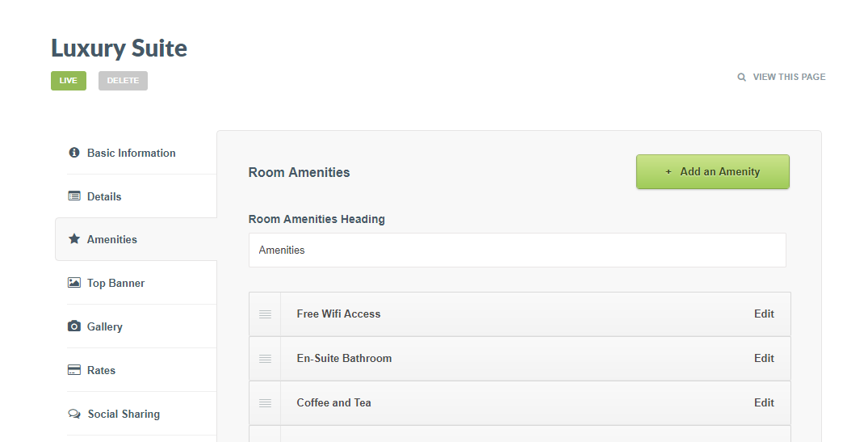Click the Top Banner image icon
Image resolution: width=868 pixels, height=442 pixels.
[x=74, y=283]
